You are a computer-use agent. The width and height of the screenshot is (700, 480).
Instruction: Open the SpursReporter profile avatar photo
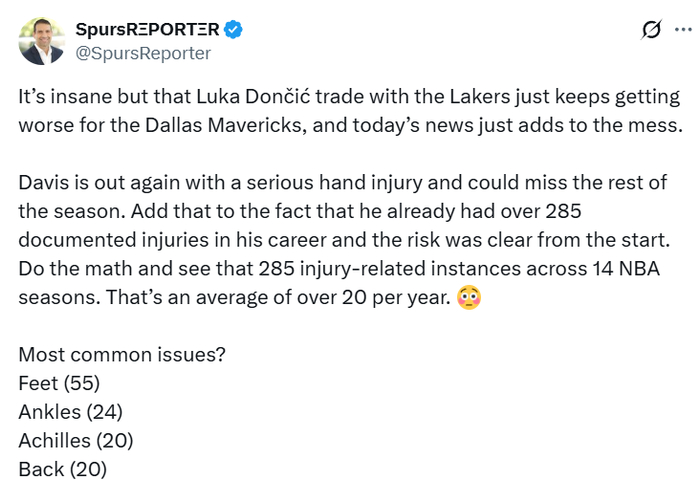click(x=40, y=41)
